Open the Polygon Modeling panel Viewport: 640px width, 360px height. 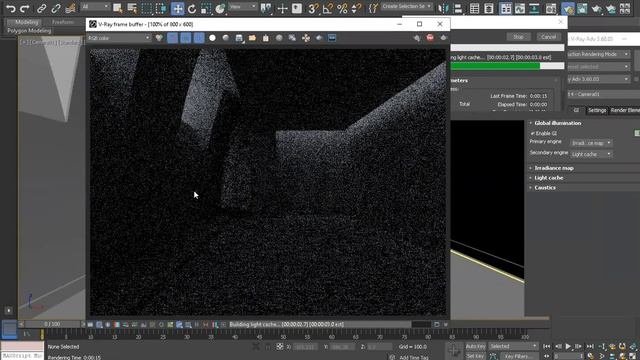(29, 31)
